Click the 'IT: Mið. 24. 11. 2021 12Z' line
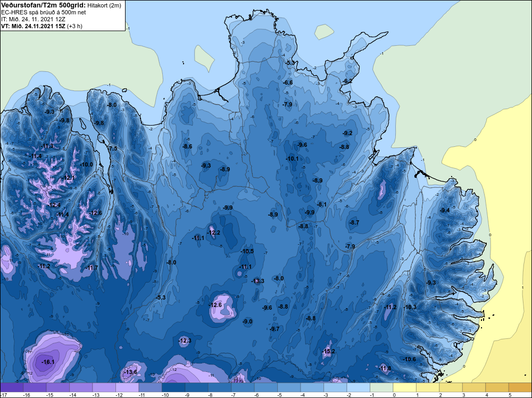 coord(33,19)
